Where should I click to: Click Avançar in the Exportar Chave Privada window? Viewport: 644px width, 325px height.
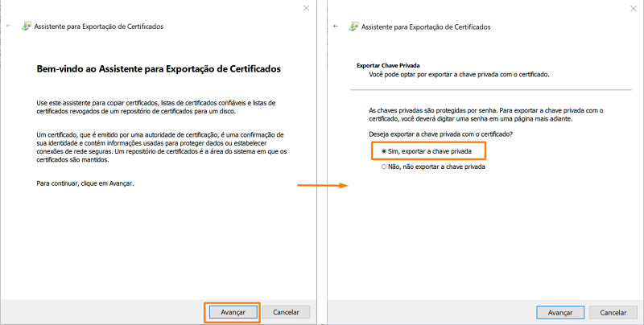coord(560,313)
